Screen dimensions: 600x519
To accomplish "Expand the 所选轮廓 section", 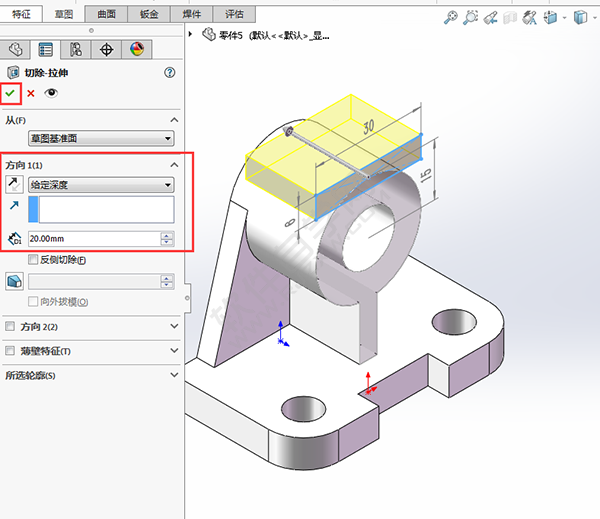I will click(x=174, y=376).
